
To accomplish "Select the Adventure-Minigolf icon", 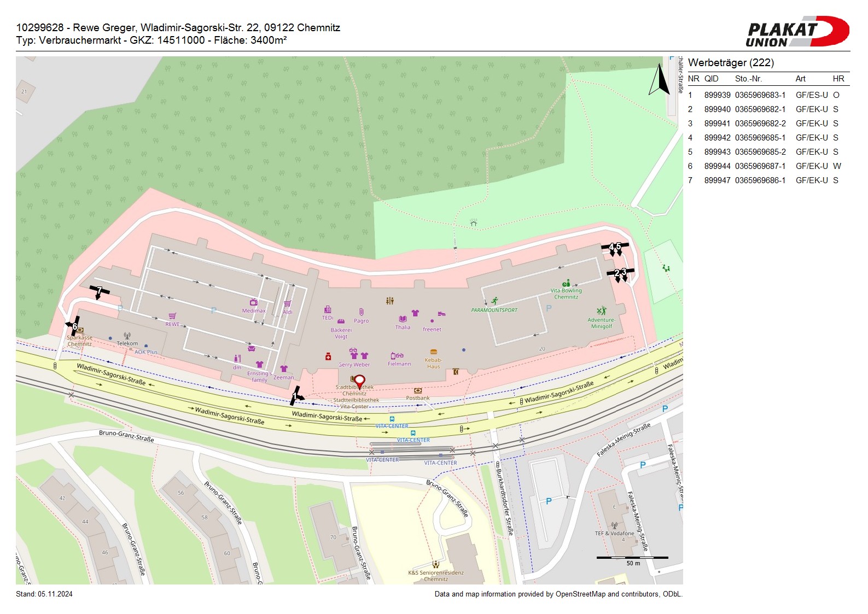I will point(602,311).
